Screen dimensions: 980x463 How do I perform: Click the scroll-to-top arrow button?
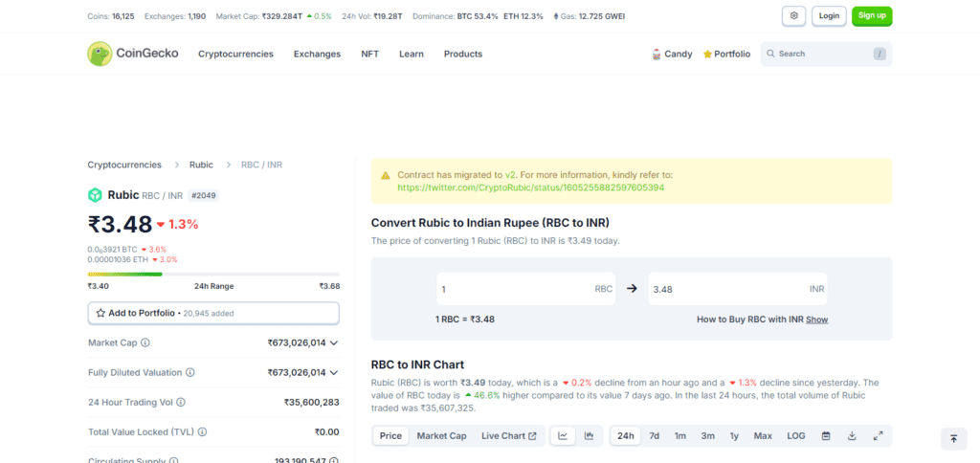pyautogui.click(x=954, y=439)
